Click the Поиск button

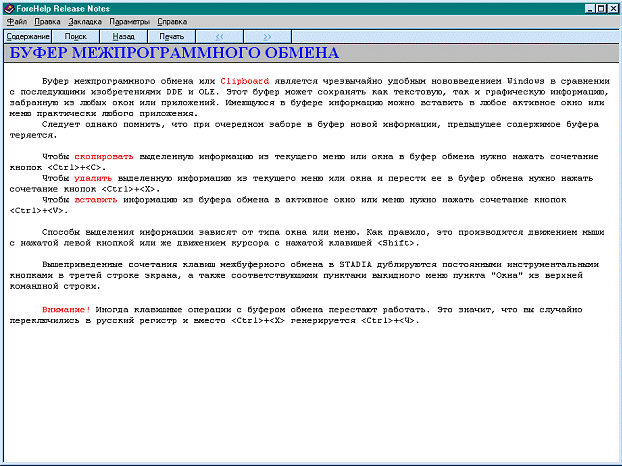pos(75,36)
